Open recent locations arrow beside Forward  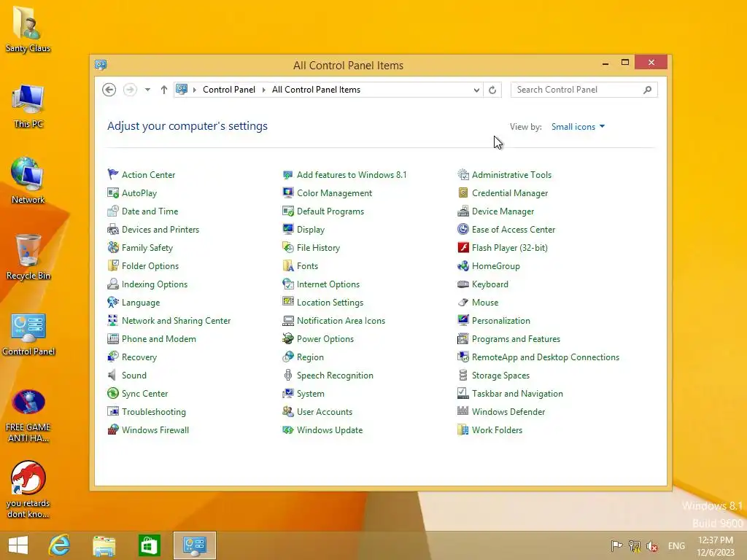(147, 90)
